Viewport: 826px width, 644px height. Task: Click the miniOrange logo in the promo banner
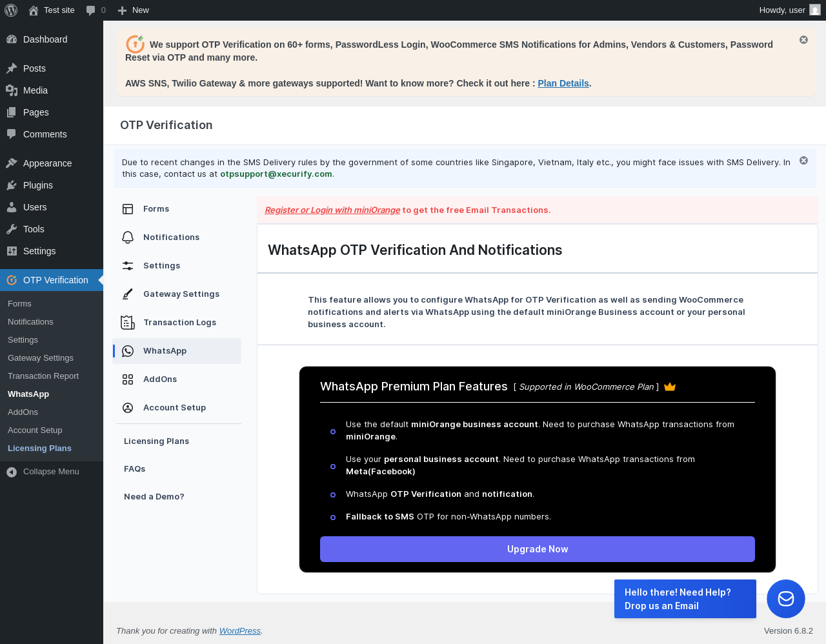tap(136, 44)
